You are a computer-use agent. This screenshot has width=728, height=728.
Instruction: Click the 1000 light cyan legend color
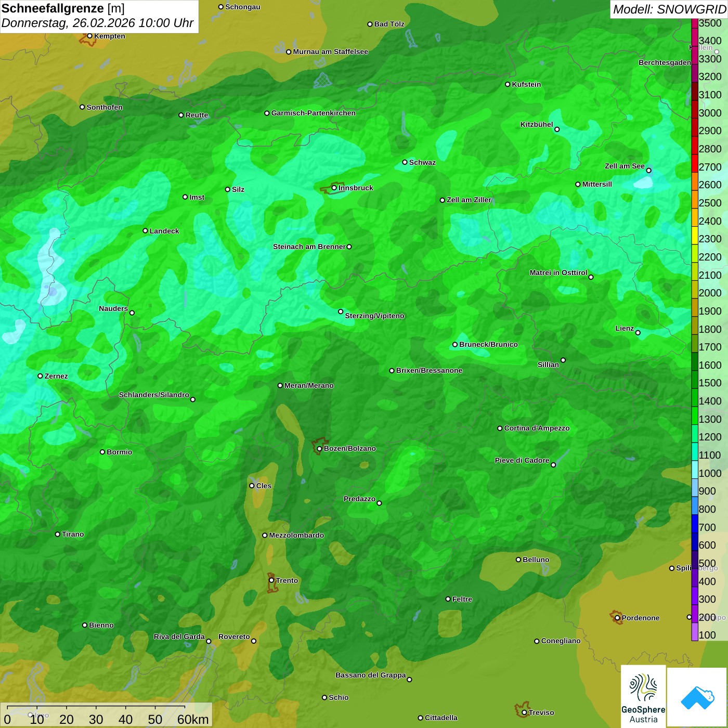695,470
